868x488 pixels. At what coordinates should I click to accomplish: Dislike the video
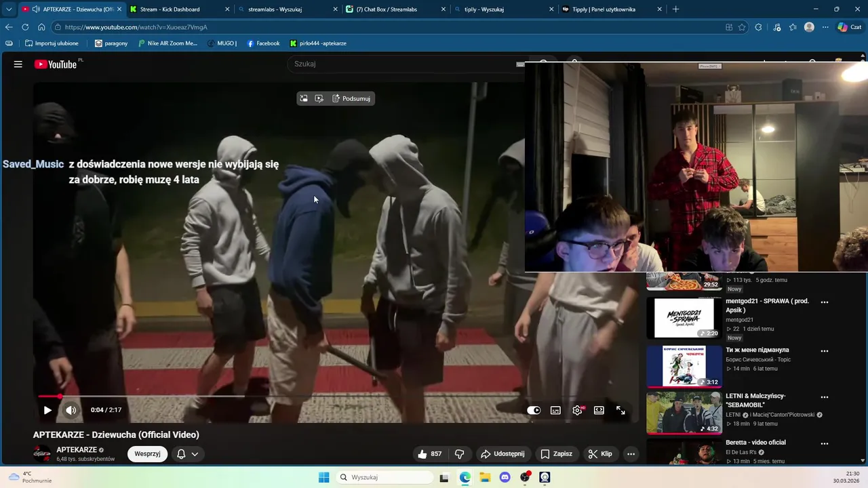[459, 454]
